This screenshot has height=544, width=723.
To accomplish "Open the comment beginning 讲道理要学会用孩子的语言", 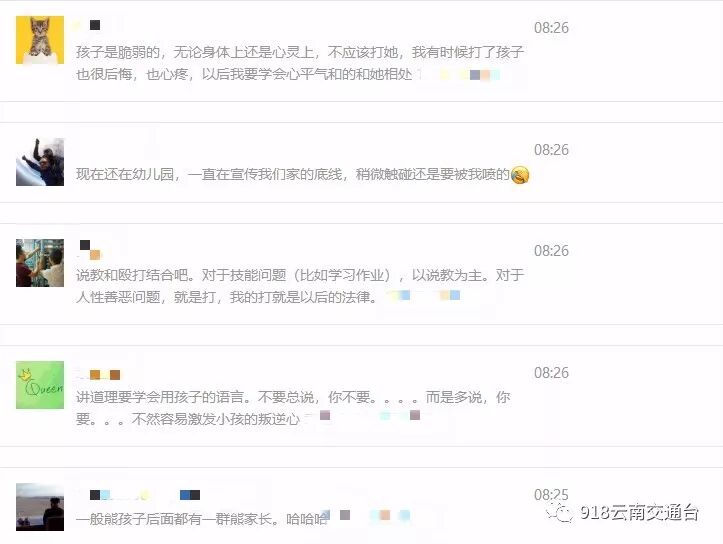I will click(293, 408).
